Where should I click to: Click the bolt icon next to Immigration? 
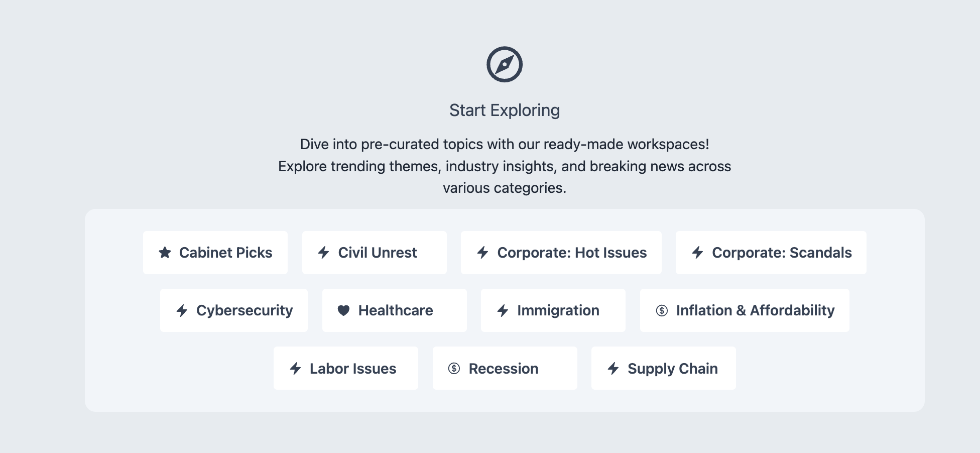click(503, 310)
